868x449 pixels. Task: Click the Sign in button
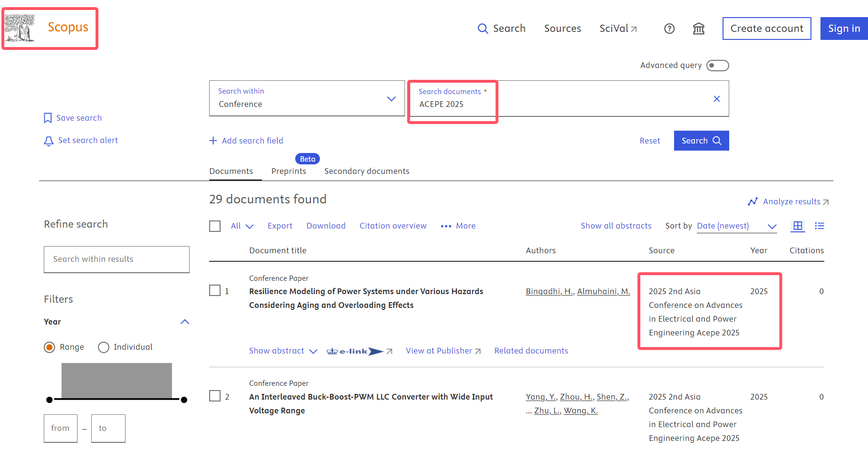click(x=844, y=29)
